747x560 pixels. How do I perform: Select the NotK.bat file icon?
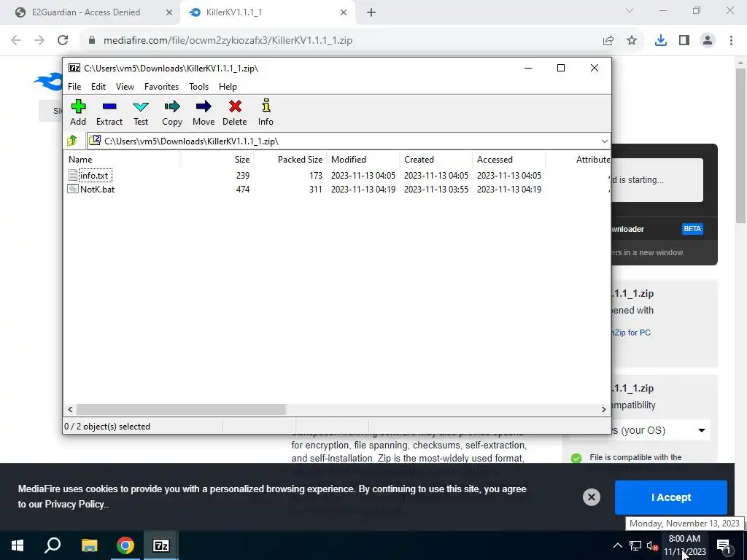(72, 189)
